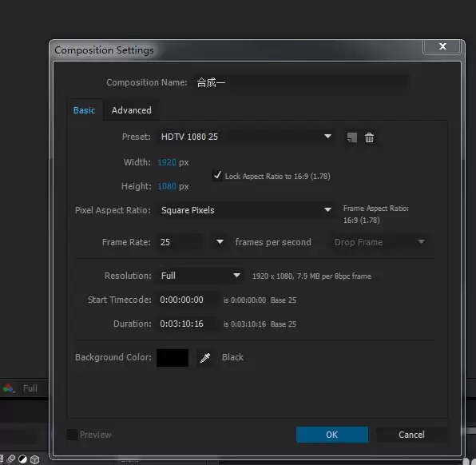Open the viewer Full resolution menu behind the dialog

tap(30, 388)
